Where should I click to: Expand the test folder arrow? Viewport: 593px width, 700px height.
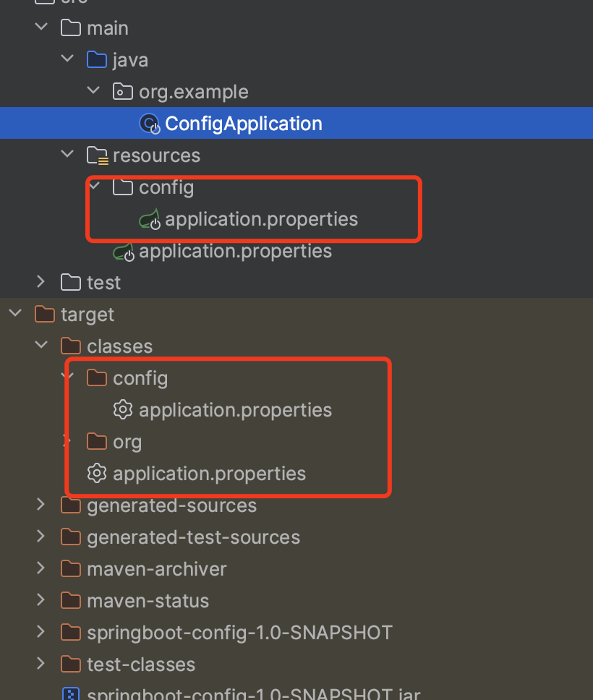pos(41,282)
